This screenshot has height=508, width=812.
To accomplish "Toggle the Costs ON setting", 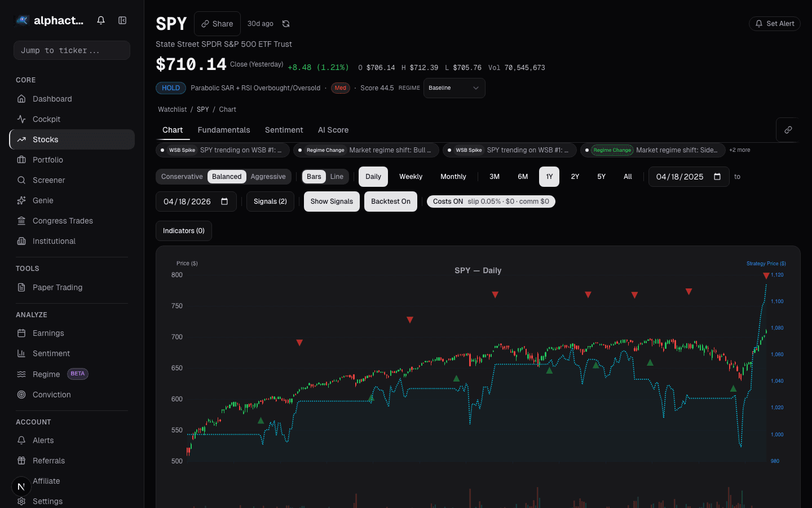I will pos(491,202).
